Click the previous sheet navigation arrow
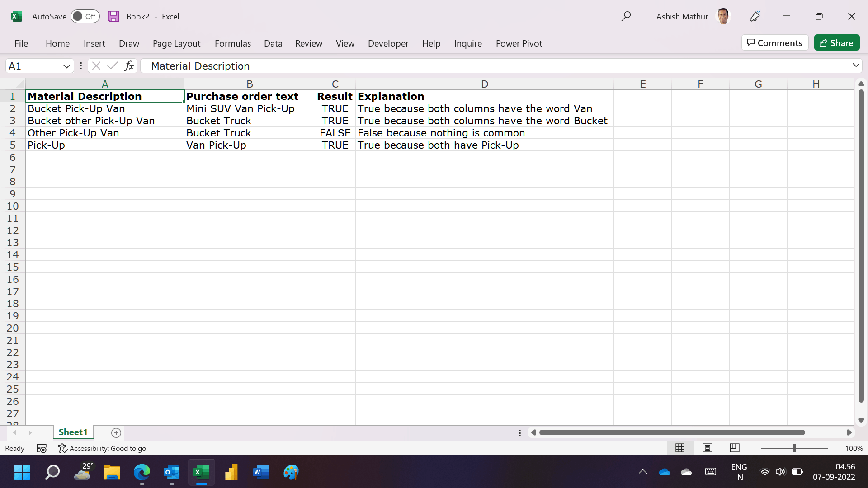Image resolution: width=868 pixels, height=488 pixels. [15, 433]
